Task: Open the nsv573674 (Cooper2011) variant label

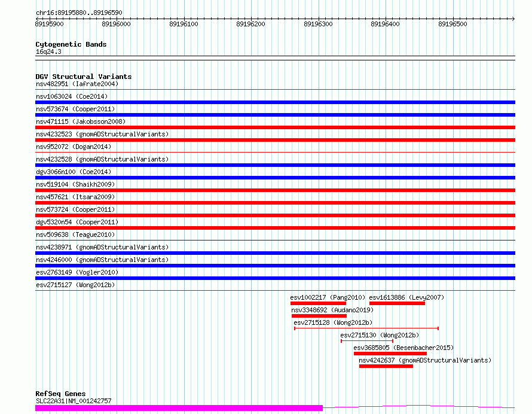Action: (x=75, y=109)
